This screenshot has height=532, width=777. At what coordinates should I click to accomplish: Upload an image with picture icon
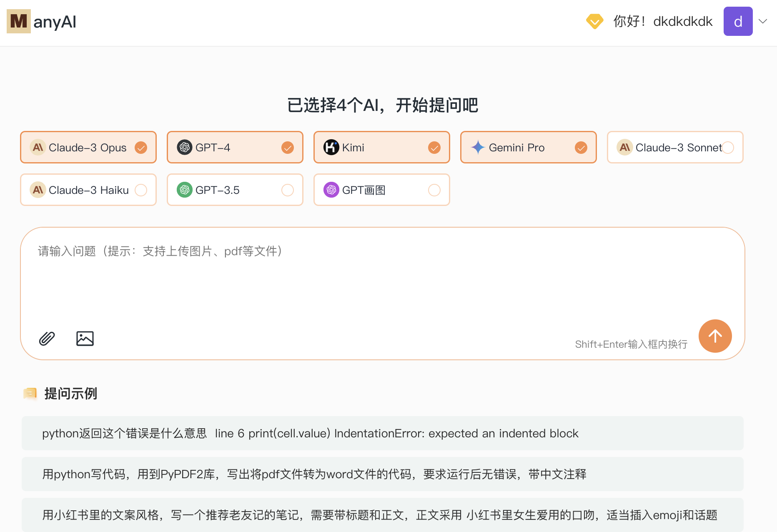85,339
